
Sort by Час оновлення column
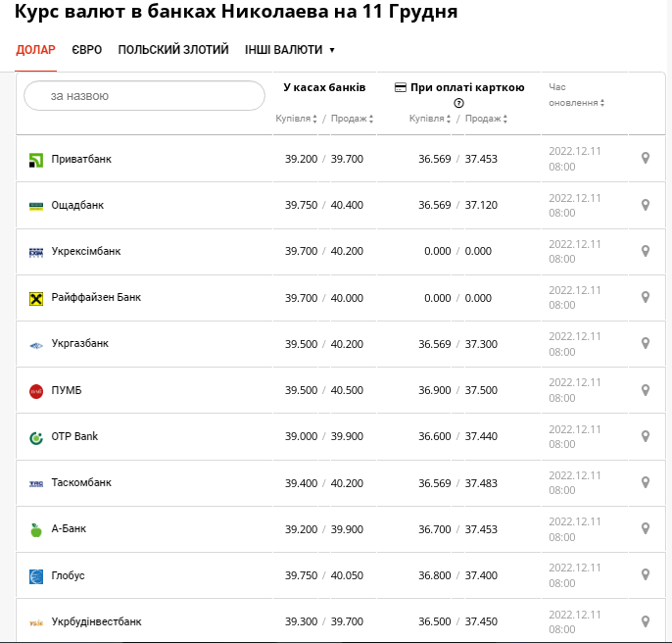(x=576, y=95)
